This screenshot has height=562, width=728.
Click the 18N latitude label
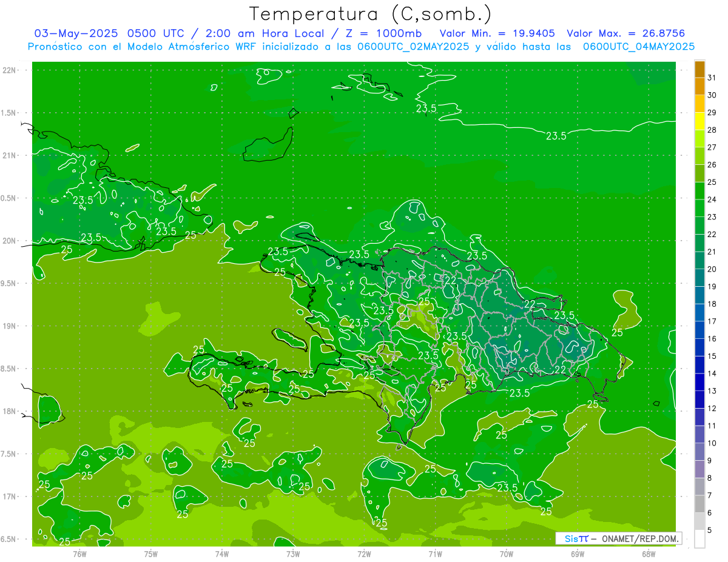point(10,412)
